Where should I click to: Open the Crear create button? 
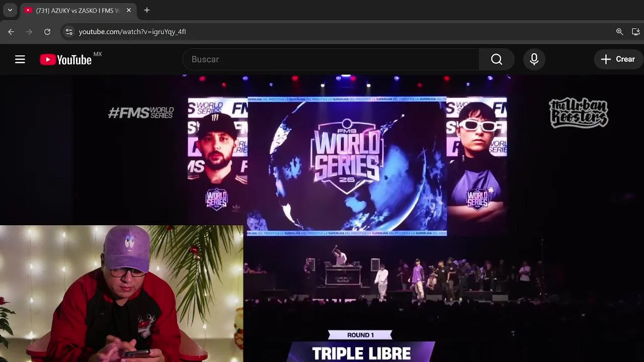[x=618, y=59]
